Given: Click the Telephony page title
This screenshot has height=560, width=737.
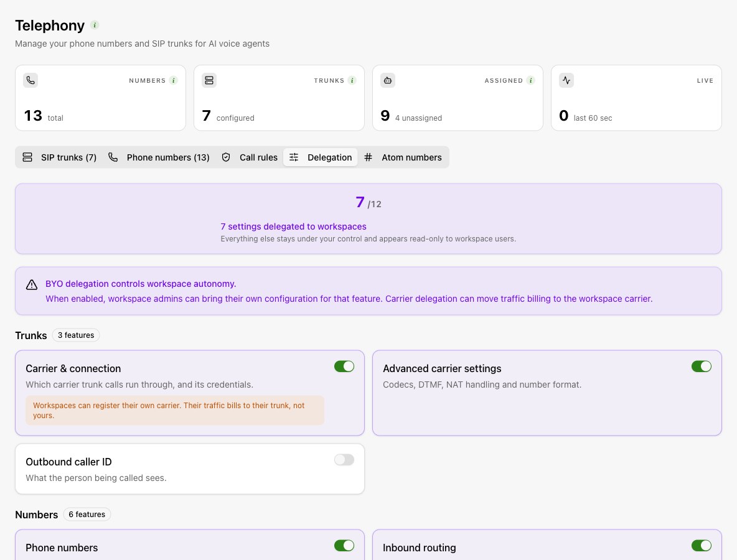Looking at the screenshot, I should pos(50,26).
